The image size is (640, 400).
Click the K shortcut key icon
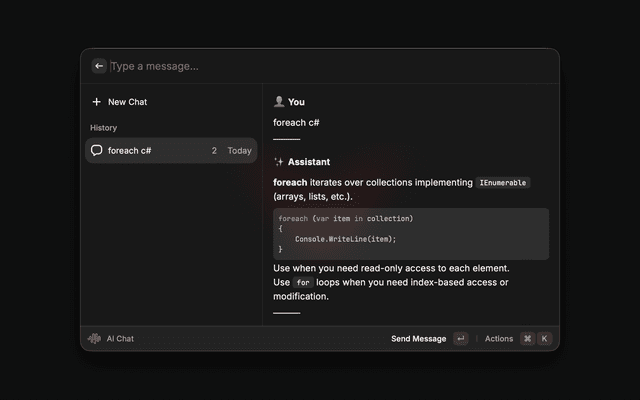[x=545, y=339]
